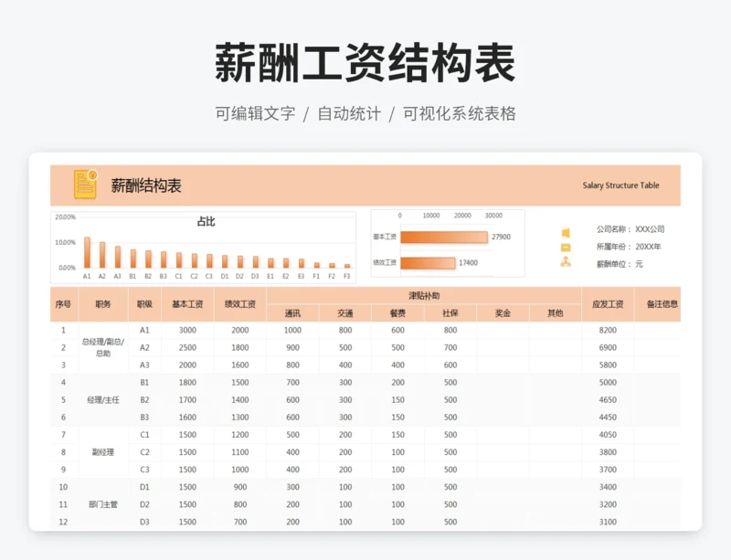Screen dimensions: 731x560
Task: Click the icon beside 薪酬单位
Action: coord(566,261)
